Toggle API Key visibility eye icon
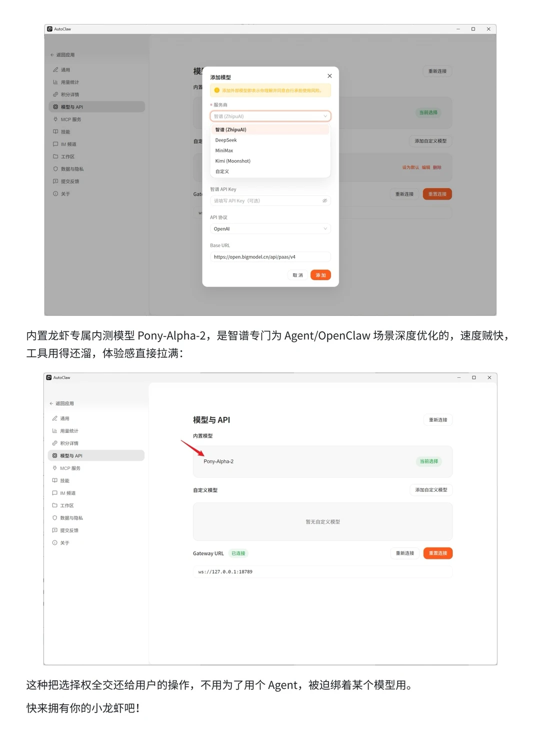 tap(324, 201)
